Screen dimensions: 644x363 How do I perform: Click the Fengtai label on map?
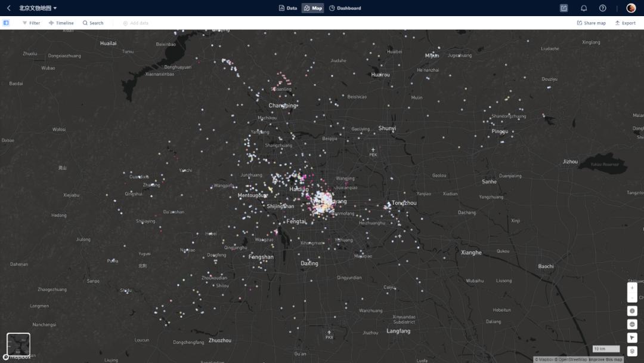296,221
